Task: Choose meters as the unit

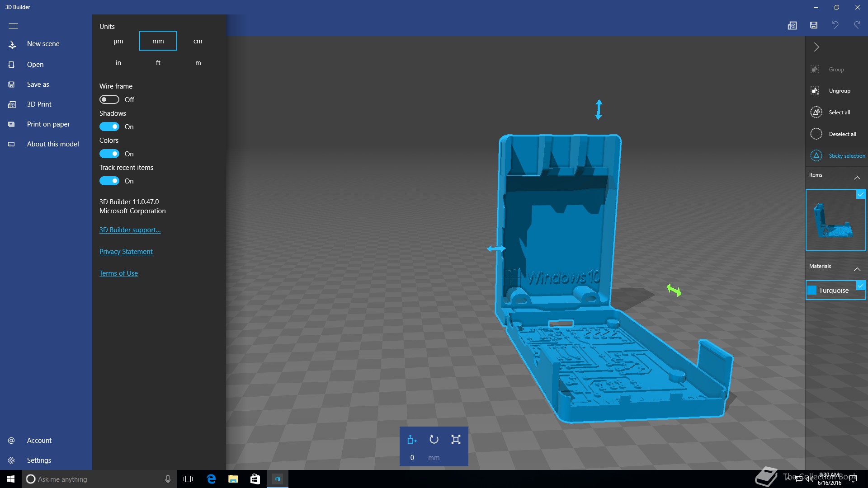Action: (x=198, y=63)
